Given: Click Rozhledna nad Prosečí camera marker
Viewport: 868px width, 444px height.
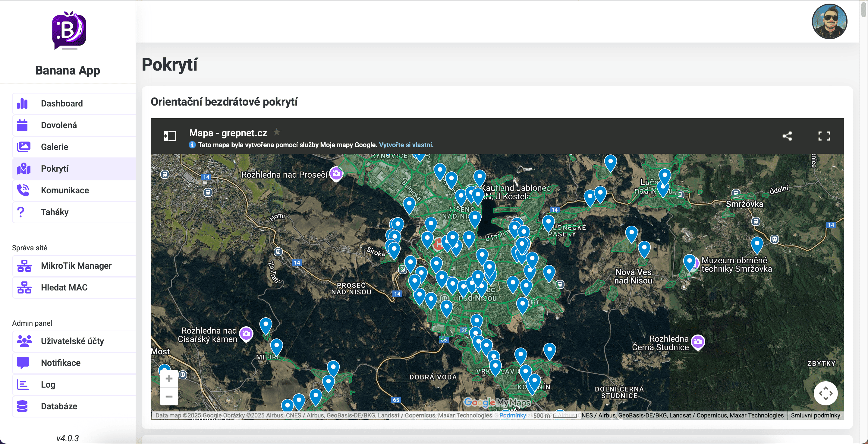Looking at the screenshot, I should click(336, 174).
